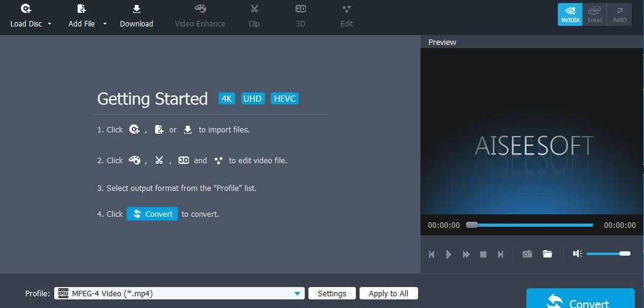Click the Load Disc icon
This screenshot has width=644, height=308.
pyautogui.click(x=26, y=9)
